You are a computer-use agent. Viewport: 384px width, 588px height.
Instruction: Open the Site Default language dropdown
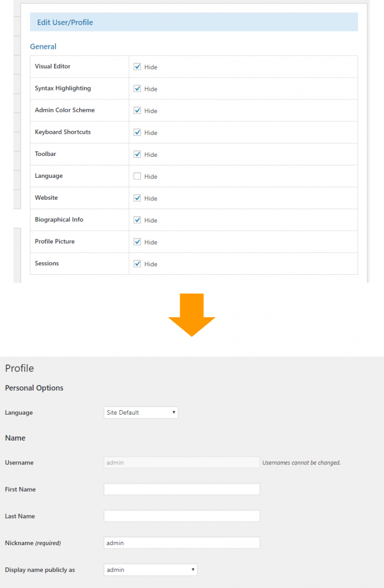140,412
